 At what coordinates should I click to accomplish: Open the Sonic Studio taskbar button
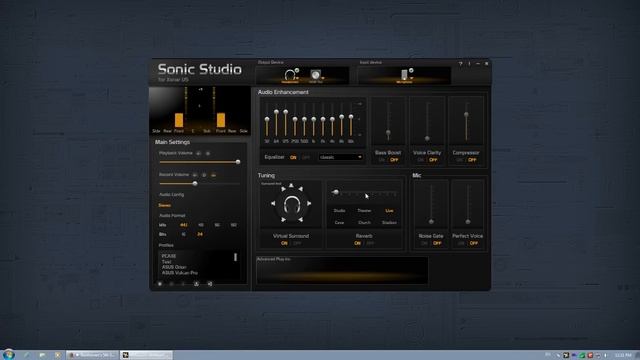pos(147,355)
